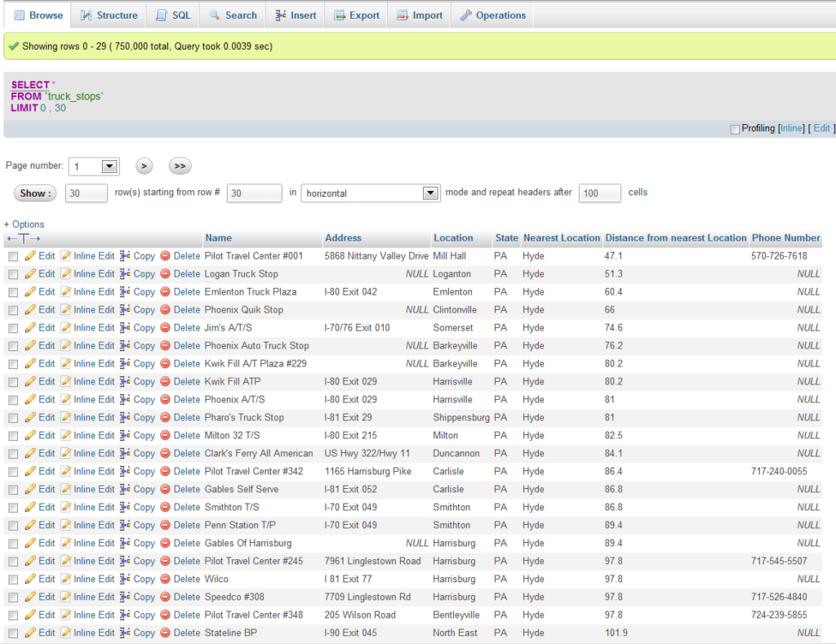Open the Page number dropdown
Screen dimensions: 836x644
pos(109,167)
